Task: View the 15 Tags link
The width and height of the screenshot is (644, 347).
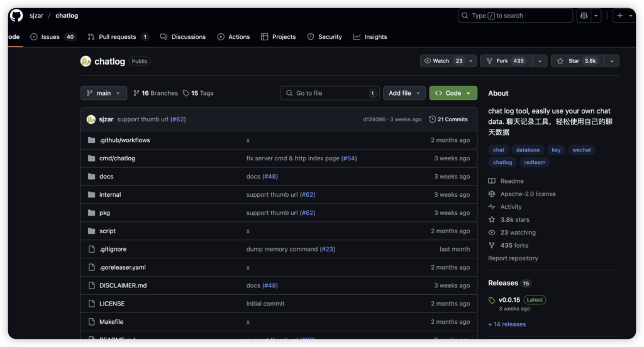Action: 198,93
